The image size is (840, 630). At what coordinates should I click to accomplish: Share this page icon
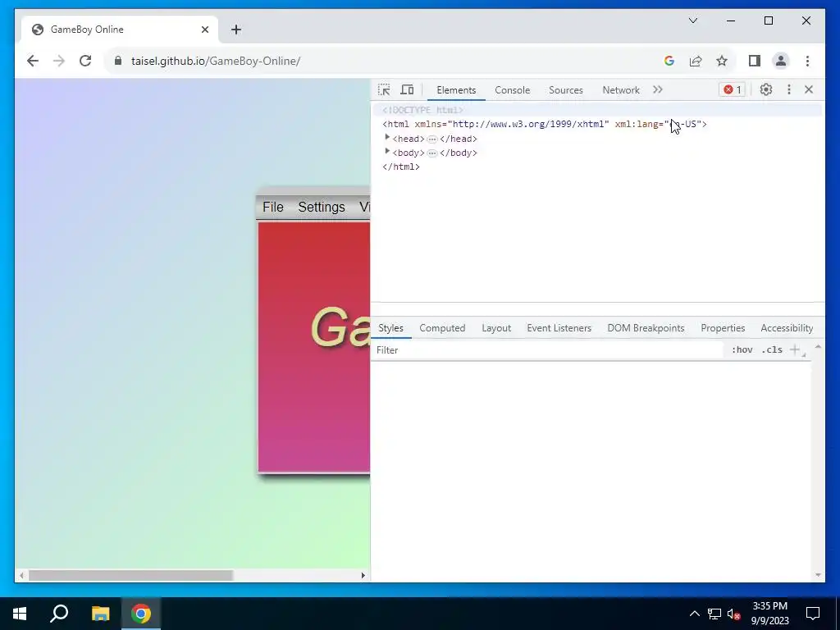(x=696, y=61)
